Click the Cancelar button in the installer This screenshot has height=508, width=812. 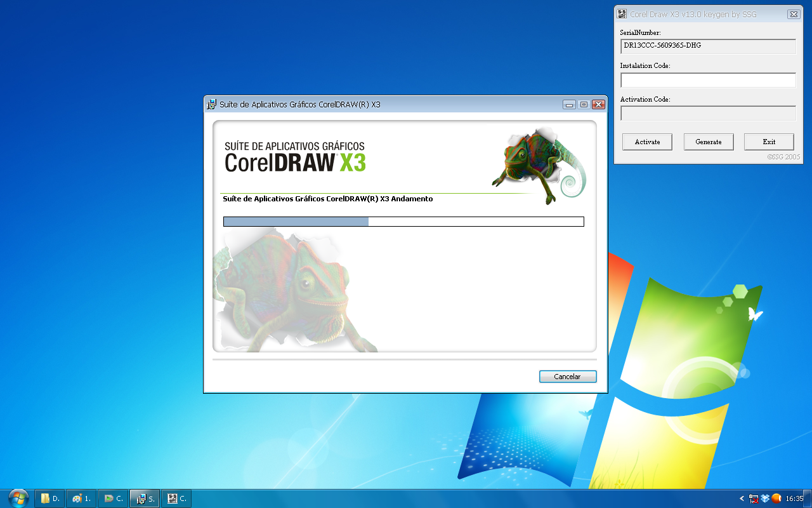(x=568, y=377)
